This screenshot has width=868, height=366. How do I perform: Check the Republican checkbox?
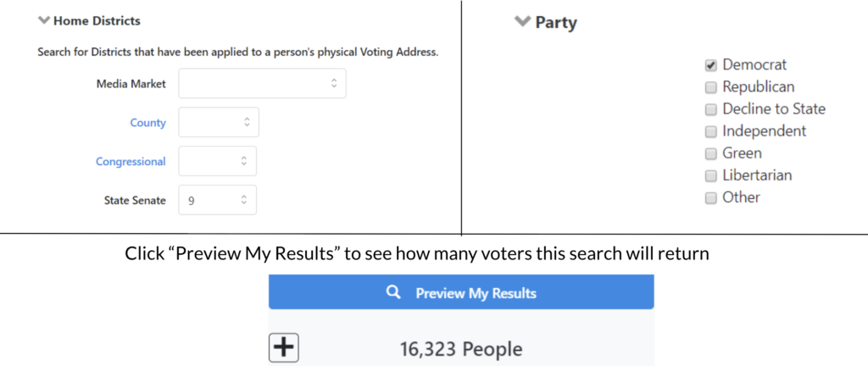tap(711, 87)
